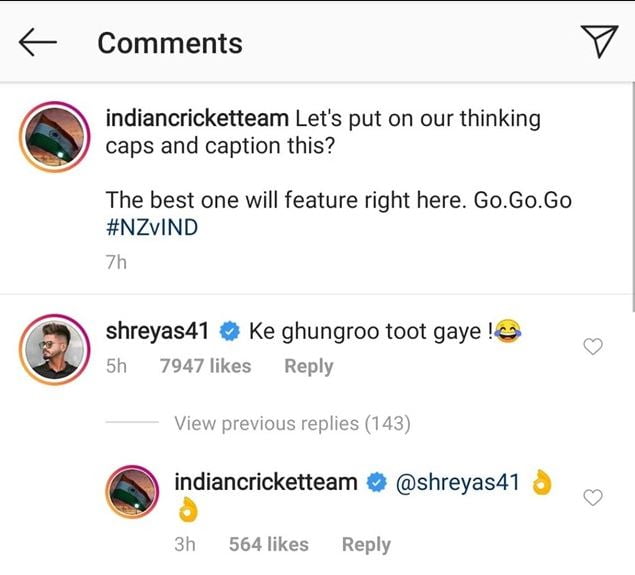Click the verified badge in indiancricketteam's reply
Screen dimensions: 635x575
(x=377, y=483)
